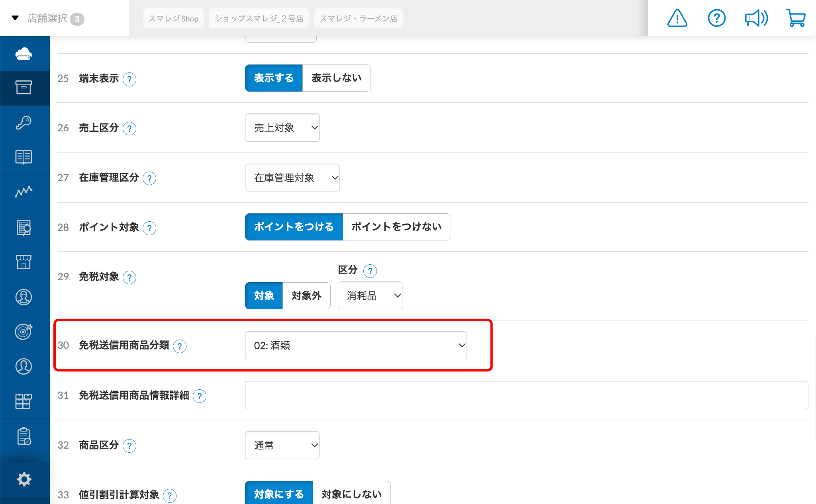Select the スマレジShop store tag

click(x=173, y=18)
